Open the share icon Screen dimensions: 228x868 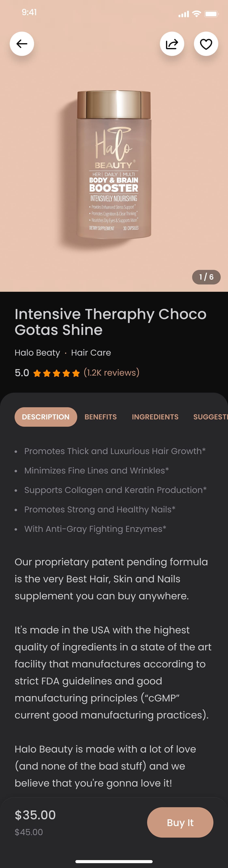pos(172,44)
